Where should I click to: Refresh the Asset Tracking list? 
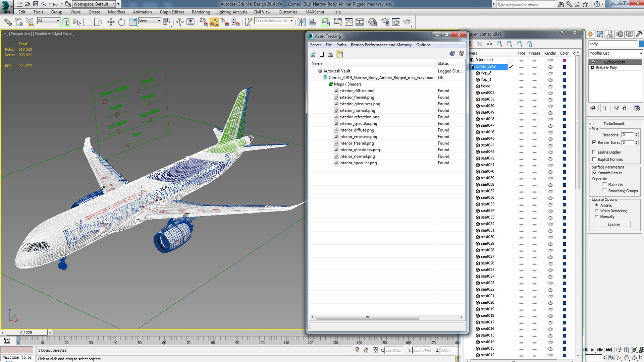click(313, 54)
